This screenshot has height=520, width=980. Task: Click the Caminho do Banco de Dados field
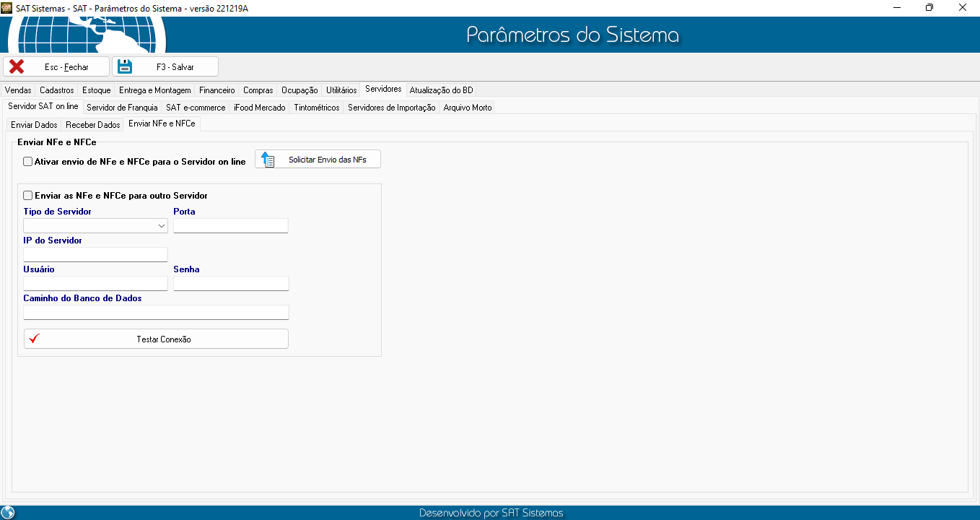(156, 313)
